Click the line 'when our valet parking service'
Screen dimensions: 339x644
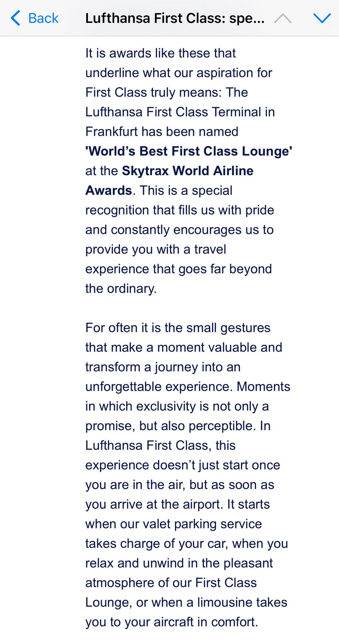tap(174, 524)
